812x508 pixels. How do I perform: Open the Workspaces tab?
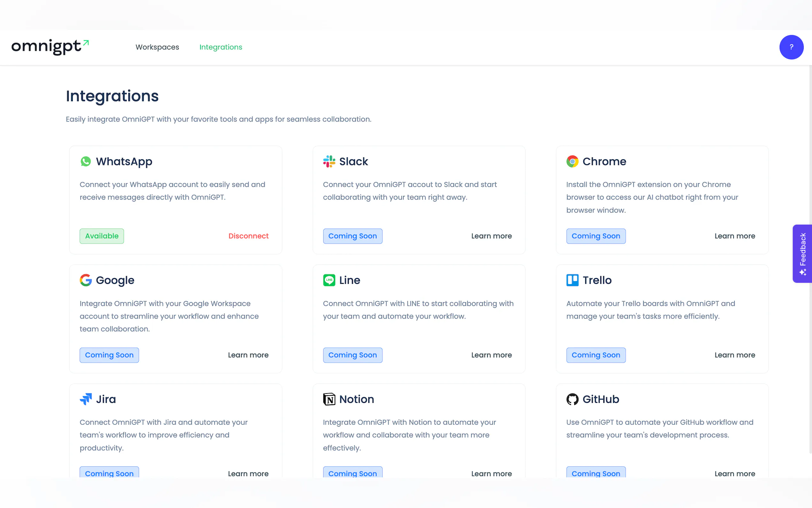157,47
